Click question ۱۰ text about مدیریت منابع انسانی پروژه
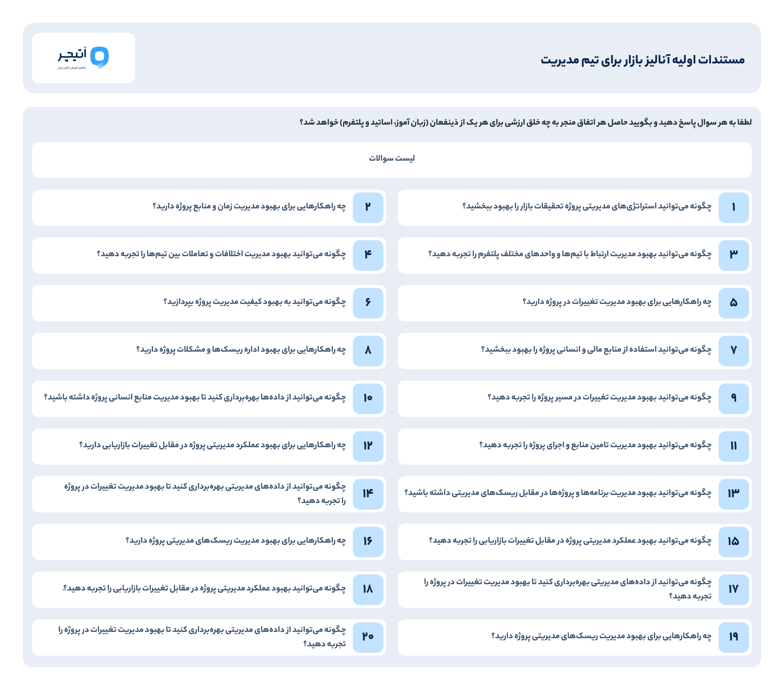The image size is (784, 690). pyautogui.click(x=195, y=397)
